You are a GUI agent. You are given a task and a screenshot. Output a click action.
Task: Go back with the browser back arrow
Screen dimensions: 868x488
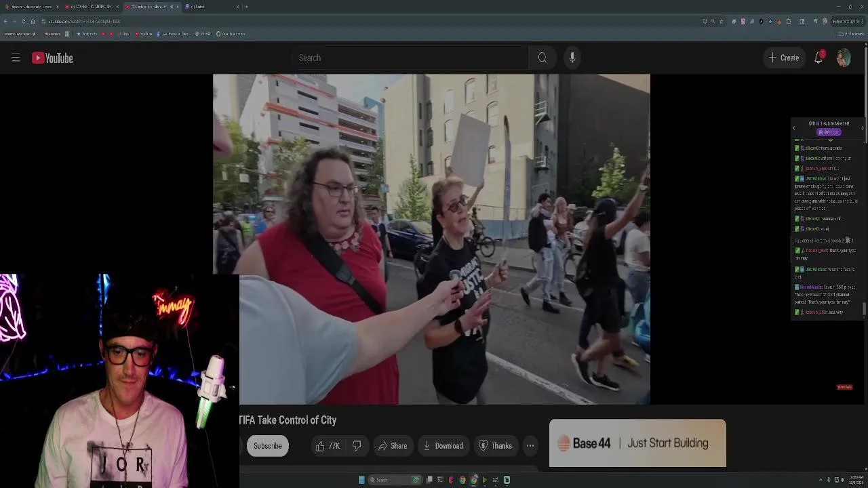point(5,21)
